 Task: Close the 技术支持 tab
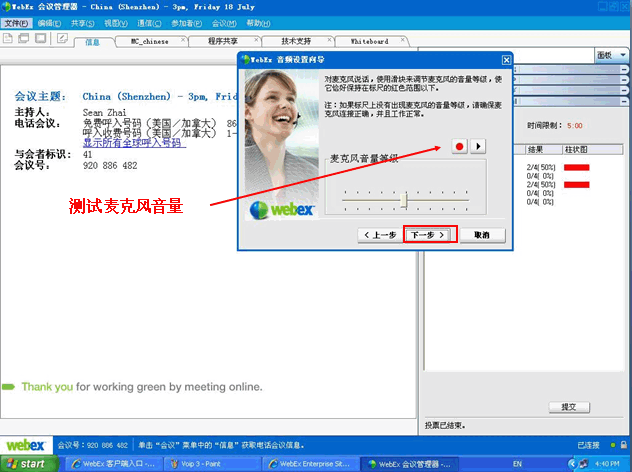(330, 40)
